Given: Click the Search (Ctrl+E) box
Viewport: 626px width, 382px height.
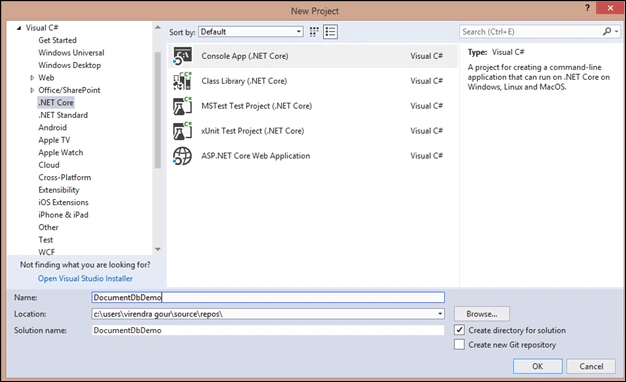Looking at the screenshot, I should pos(531,32).
